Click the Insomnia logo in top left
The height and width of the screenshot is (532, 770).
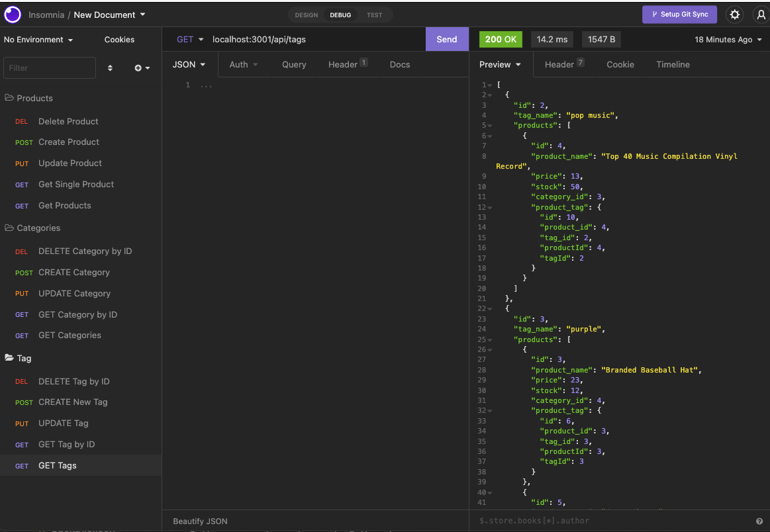(x=12, y=14)
